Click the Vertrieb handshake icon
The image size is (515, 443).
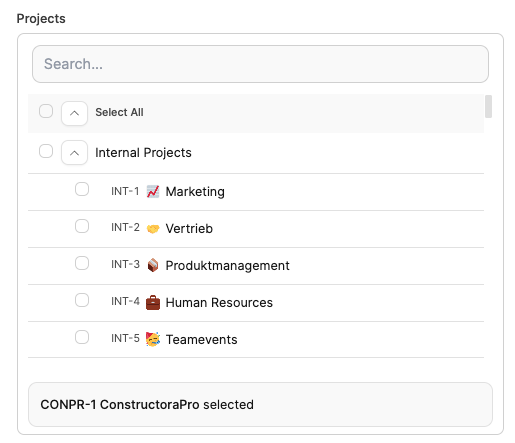(x=153, y=229)
